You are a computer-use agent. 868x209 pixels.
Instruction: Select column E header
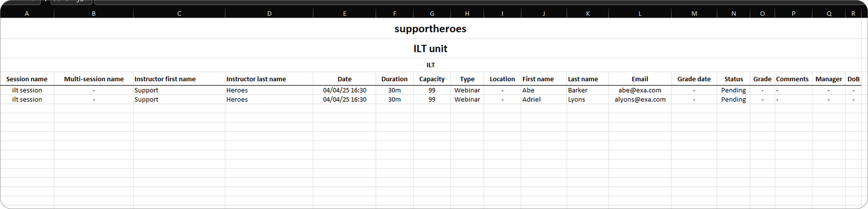(345, 14)
